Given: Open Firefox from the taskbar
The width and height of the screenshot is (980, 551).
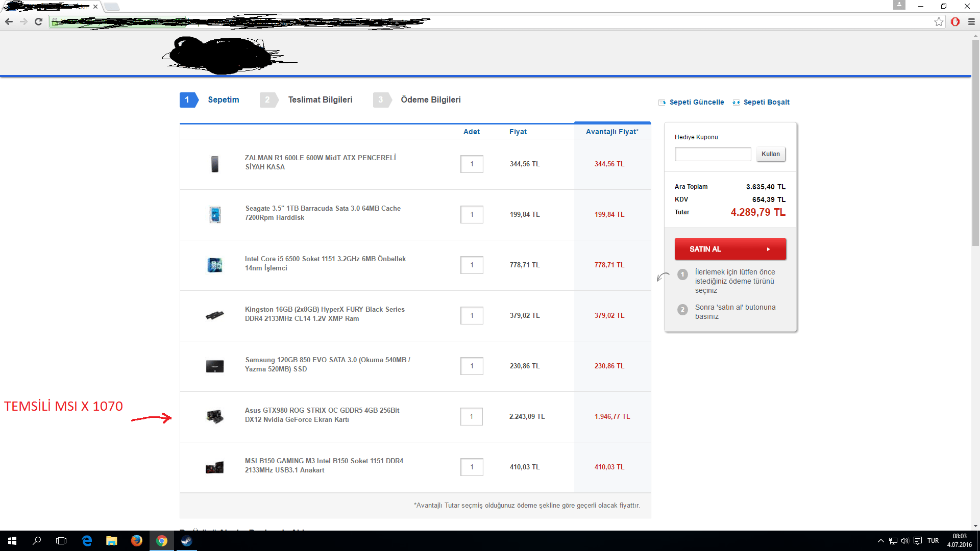Looking at the screenshot, I should (x=136, y=541).
